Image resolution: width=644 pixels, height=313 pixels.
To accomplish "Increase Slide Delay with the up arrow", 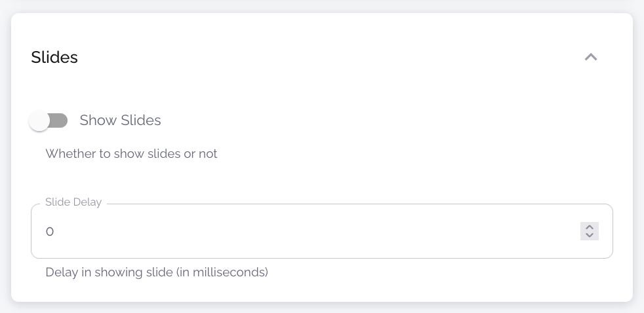I will pyautogui.click(x=590, y=227).
